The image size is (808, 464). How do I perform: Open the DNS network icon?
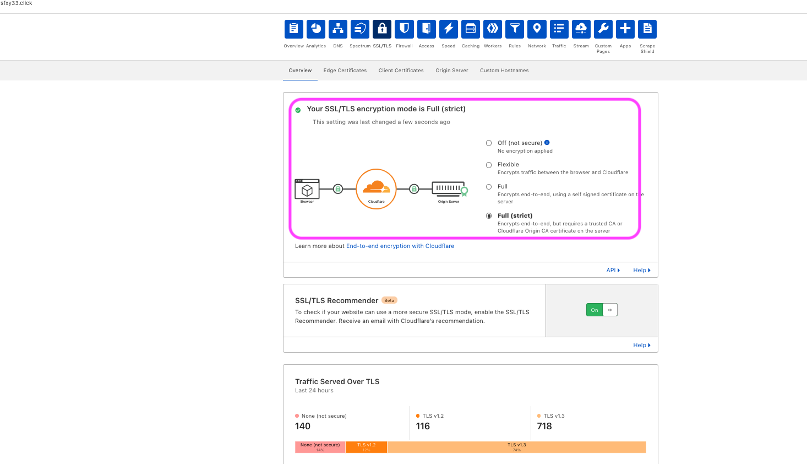click(x=338, y=29)
